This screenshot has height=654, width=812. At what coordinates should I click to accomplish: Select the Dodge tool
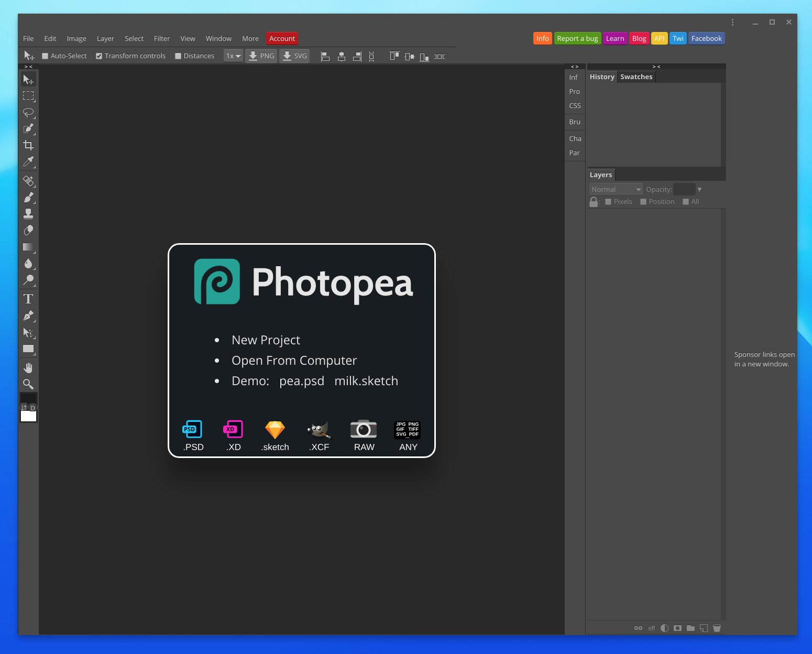click(x=28, y=280)
